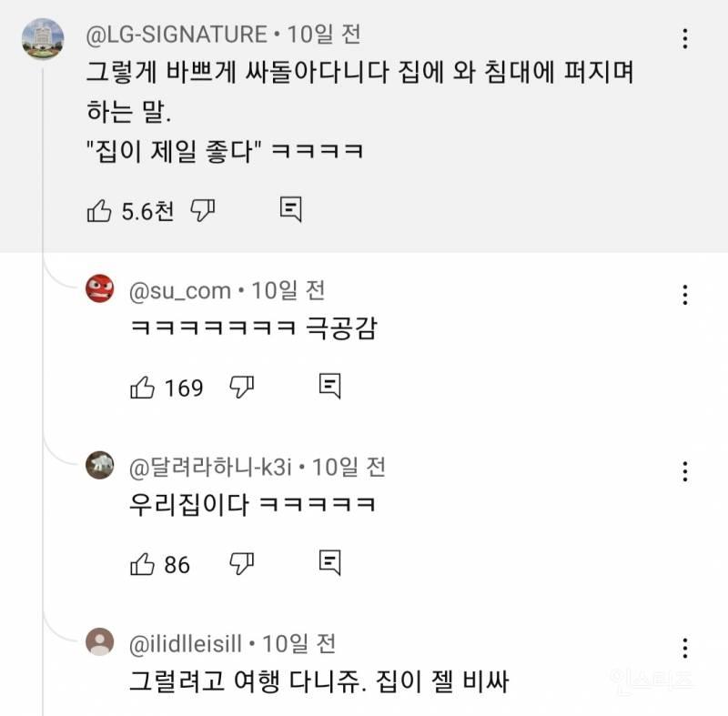Click the @LG-SIGNATURE profile avatar
This screenshot has width=728, height=716.
click(42, 38)
